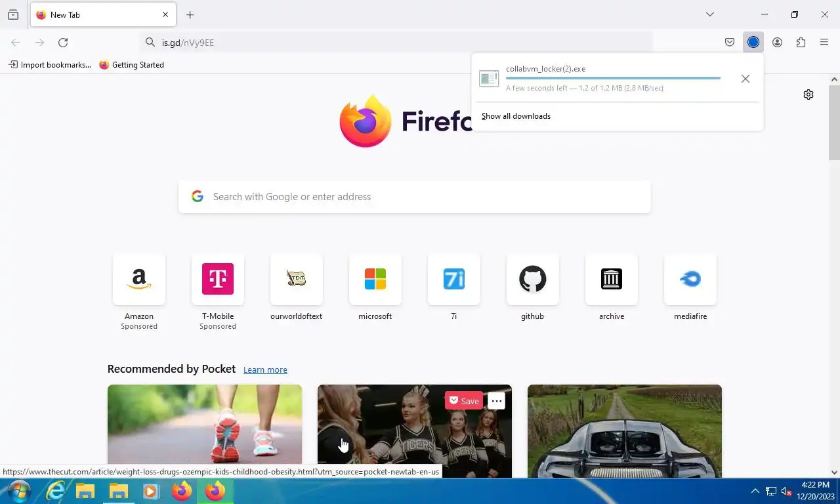Open the list all tabs dropdown
The width and height of the screenshot is (840, 504).
pos(710,14)
